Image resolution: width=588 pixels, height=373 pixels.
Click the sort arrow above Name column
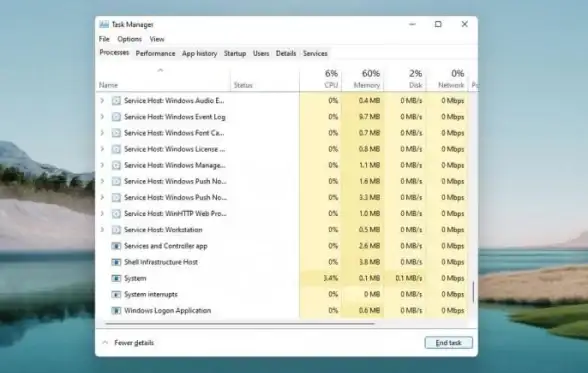click(x=160, y=70)
